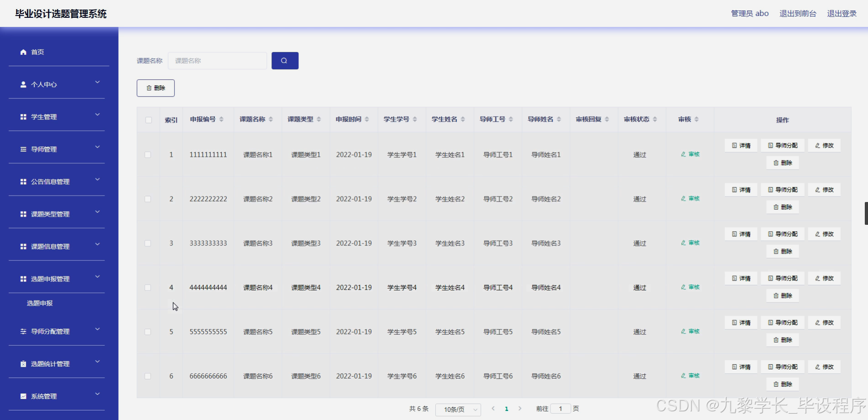The height and width of the screenshot is (420, 868).
Task: Go to the previous page arrow
Action: tap(493, 409)
